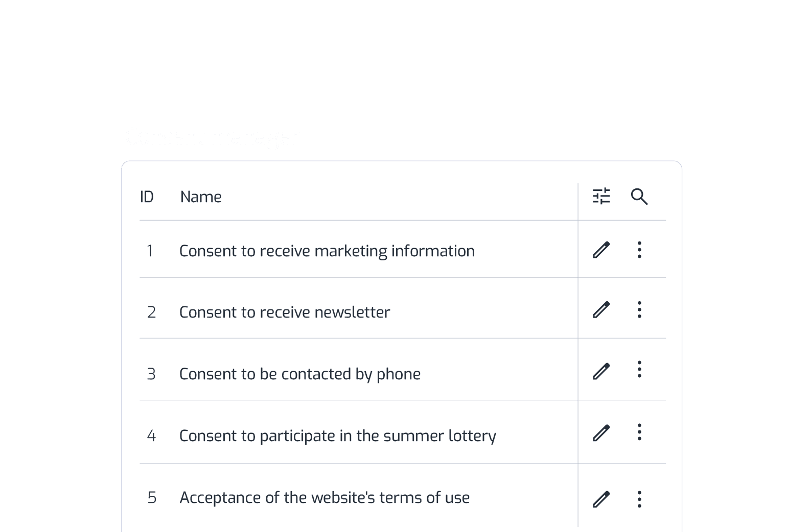Viewport: 788px width, 532px height.
Task: Open three-dot menu for terms of use row
Action: click(639, 499)
